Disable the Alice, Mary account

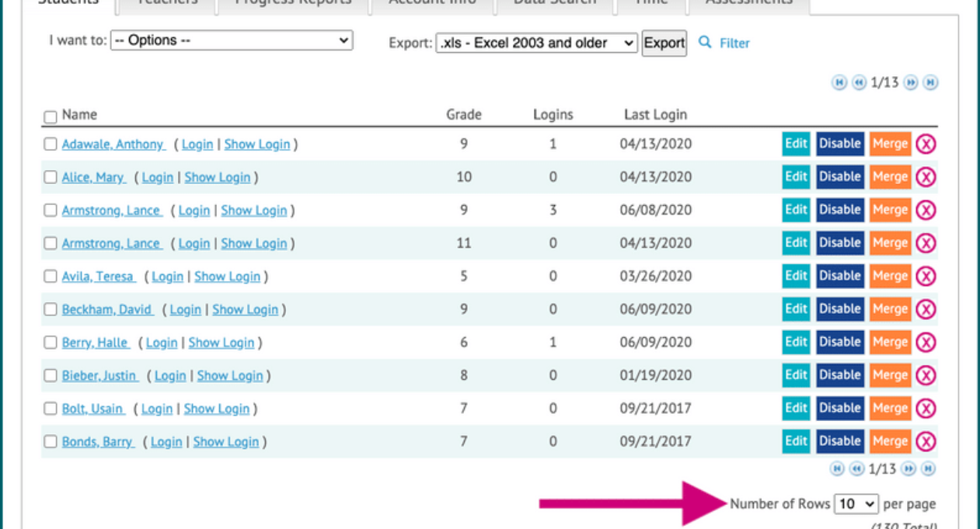click(840, 177)
